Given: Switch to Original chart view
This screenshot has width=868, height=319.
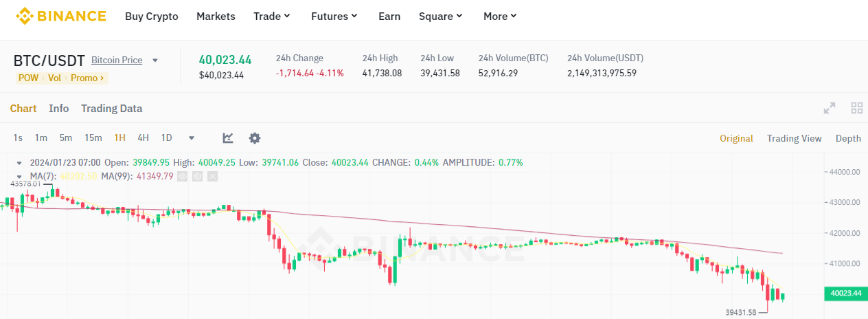Looking at the screenshot, I should pos(737,138).
